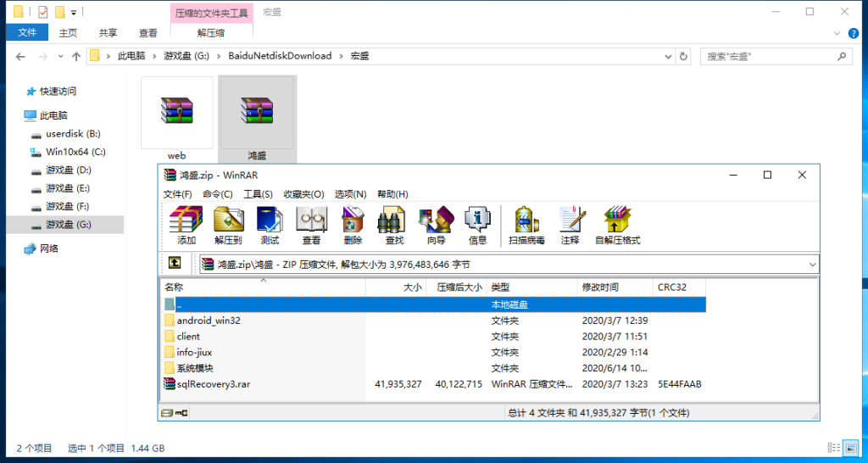Open the 文件(F) menu in WinRAR
This screenshot has height=463, width=868.
point(178,194)
